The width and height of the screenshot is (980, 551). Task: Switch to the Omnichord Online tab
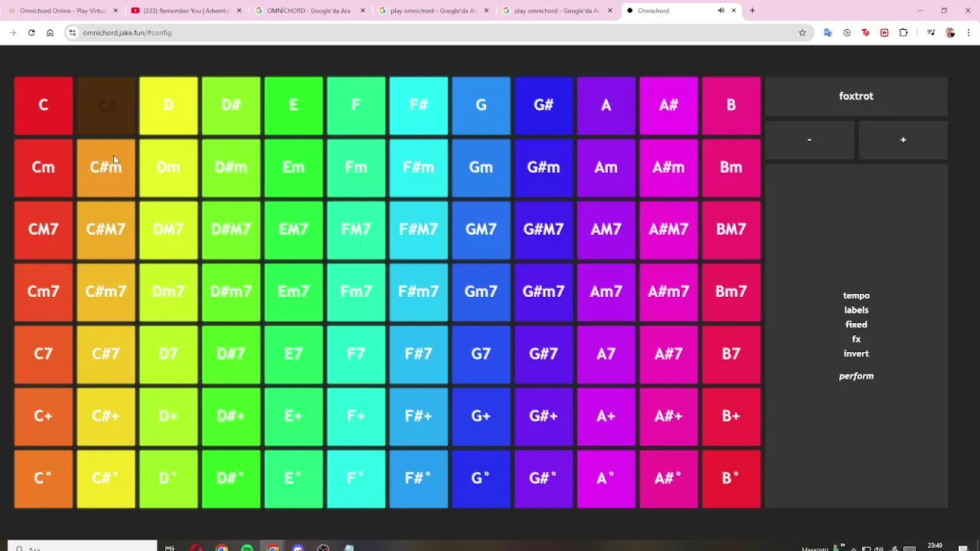coord(63,11)
